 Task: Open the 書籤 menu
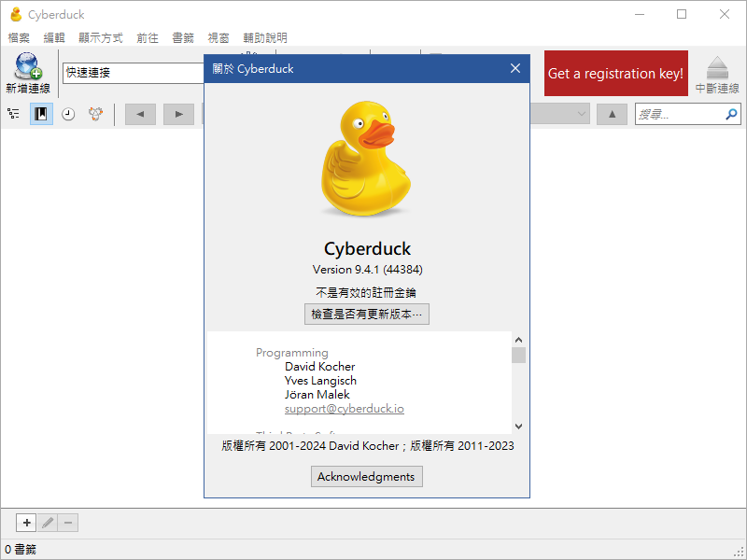[183, 37]
